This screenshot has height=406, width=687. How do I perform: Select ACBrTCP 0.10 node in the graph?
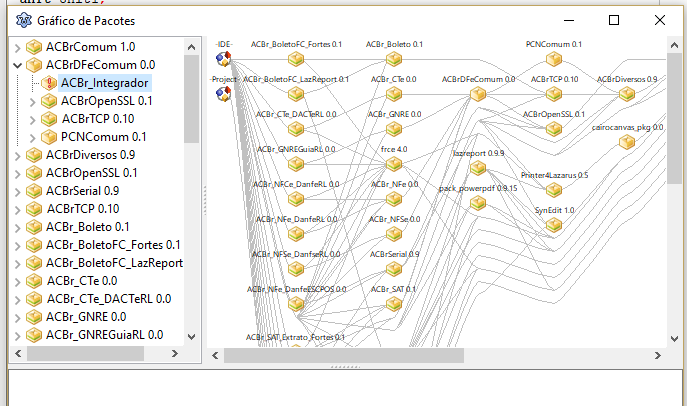[554, 94]
